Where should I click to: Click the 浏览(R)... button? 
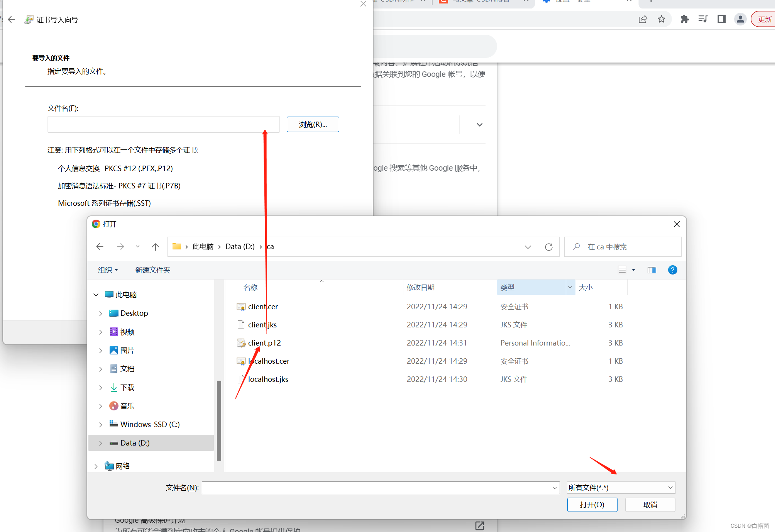pos(313,124)
